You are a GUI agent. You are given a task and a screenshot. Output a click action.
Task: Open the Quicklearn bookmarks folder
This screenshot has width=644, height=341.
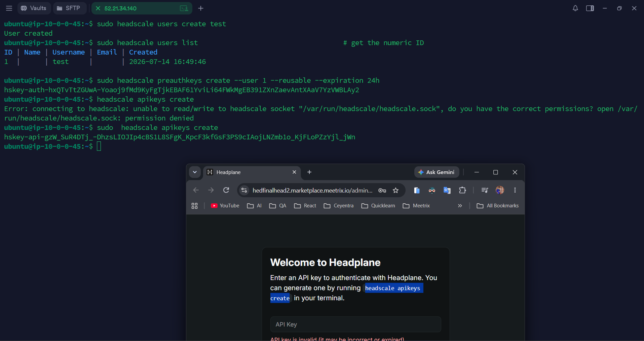[378, 206]
